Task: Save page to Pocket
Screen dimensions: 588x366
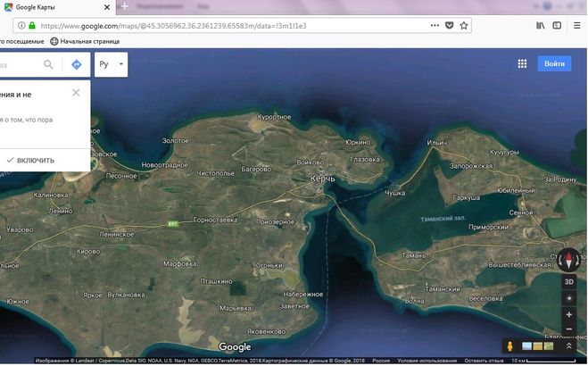Action: (x=450, y=25)
